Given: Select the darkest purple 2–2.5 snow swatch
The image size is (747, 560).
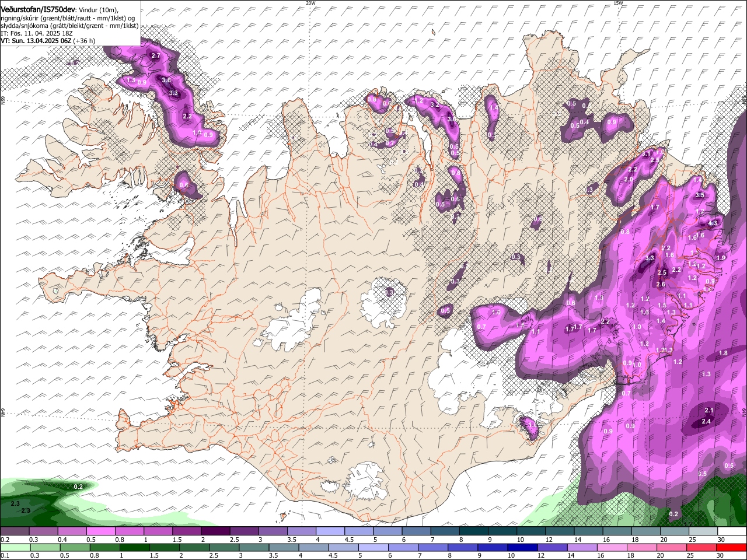Looking at the screenshot, I should [x=215, y=532].
